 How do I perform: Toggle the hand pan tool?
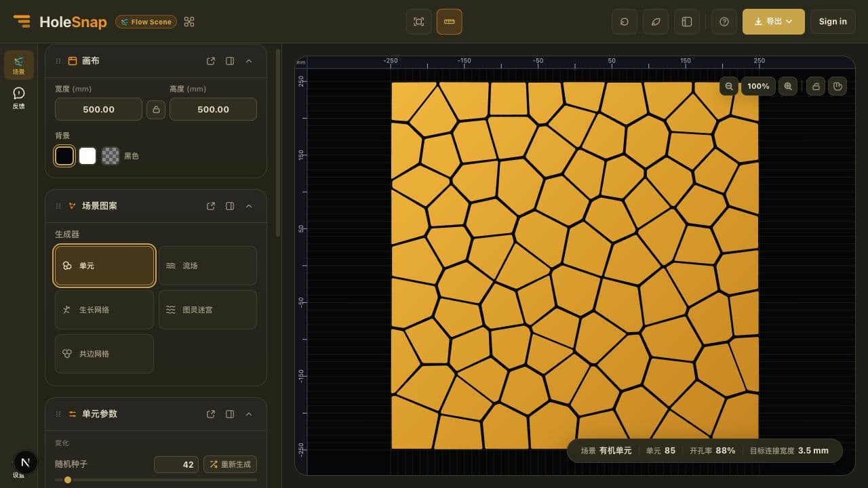837,86
